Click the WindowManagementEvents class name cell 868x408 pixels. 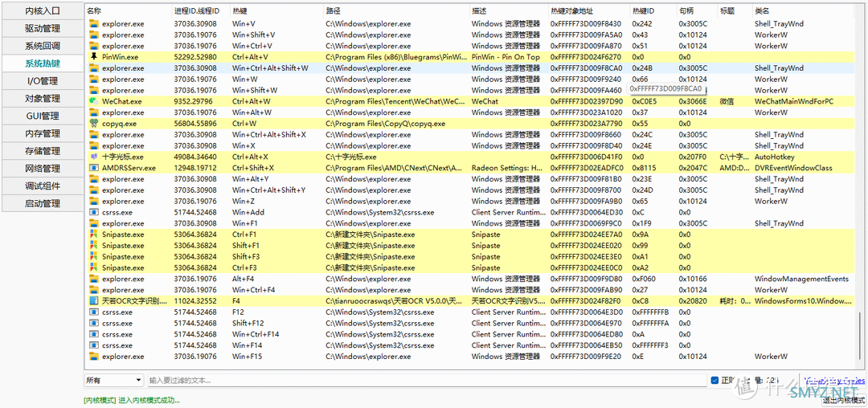click(x=801, y=279)
